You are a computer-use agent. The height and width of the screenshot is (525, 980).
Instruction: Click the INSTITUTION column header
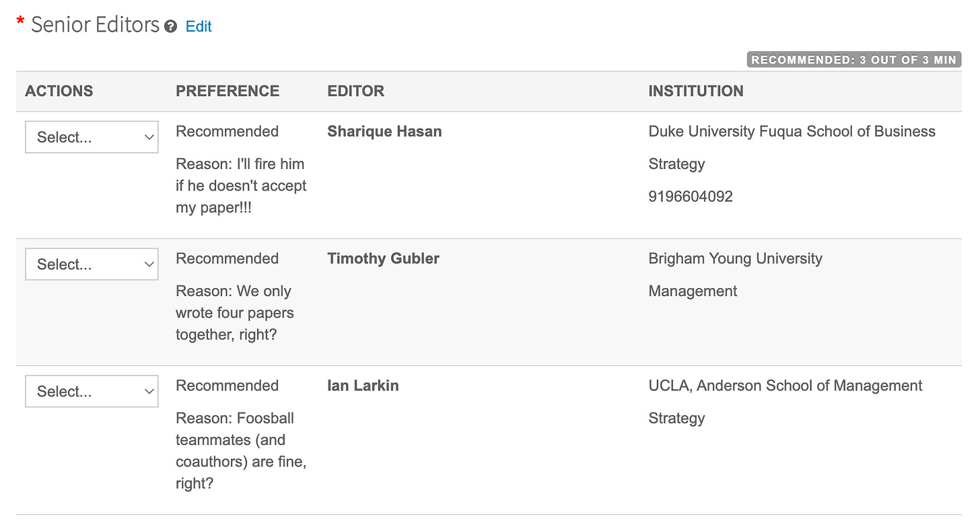(x=696, y=92)
